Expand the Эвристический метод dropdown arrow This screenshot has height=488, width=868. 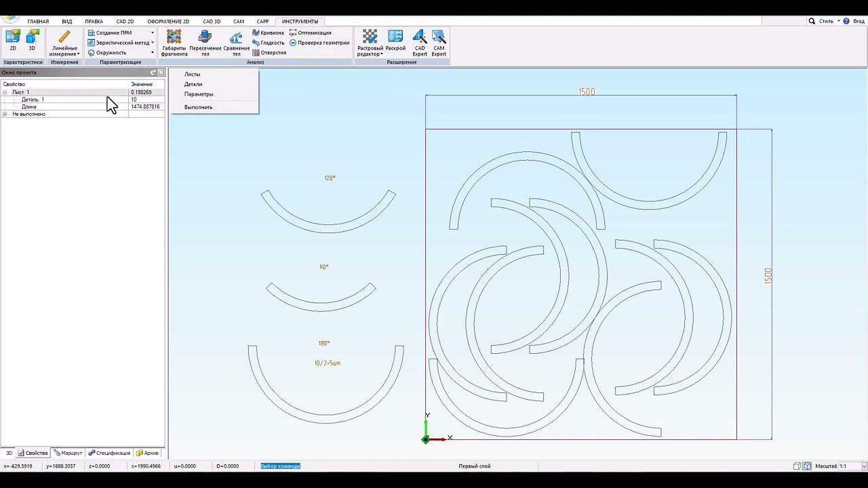point(152,43)
